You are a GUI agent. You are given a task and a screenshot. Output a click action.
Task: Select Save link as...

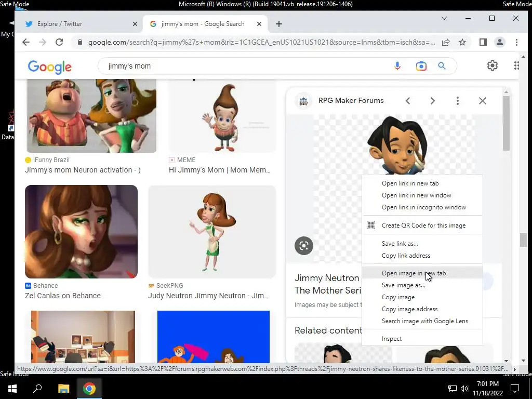[422, 244]
